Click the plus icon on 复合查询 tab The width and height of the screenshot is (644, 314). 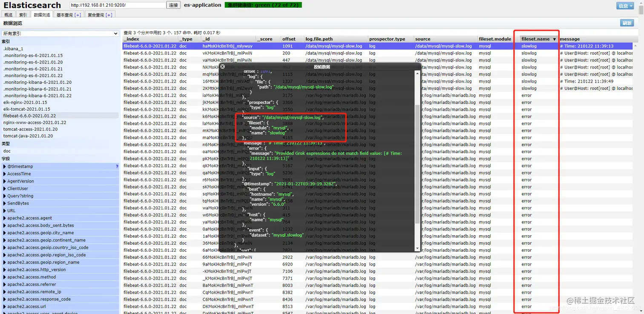(x=109, y=15)
